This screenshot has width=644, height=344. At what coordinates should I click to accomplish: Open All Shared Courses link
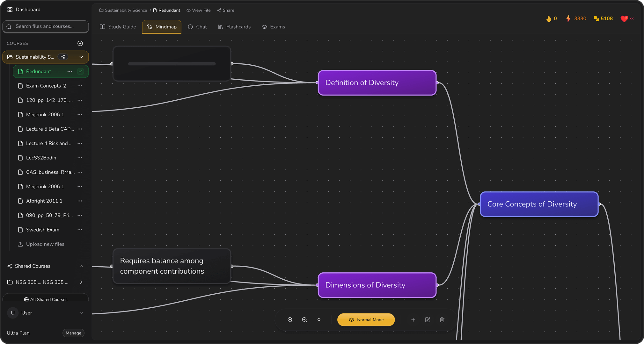pyautogui.click(x=46, y=299)
